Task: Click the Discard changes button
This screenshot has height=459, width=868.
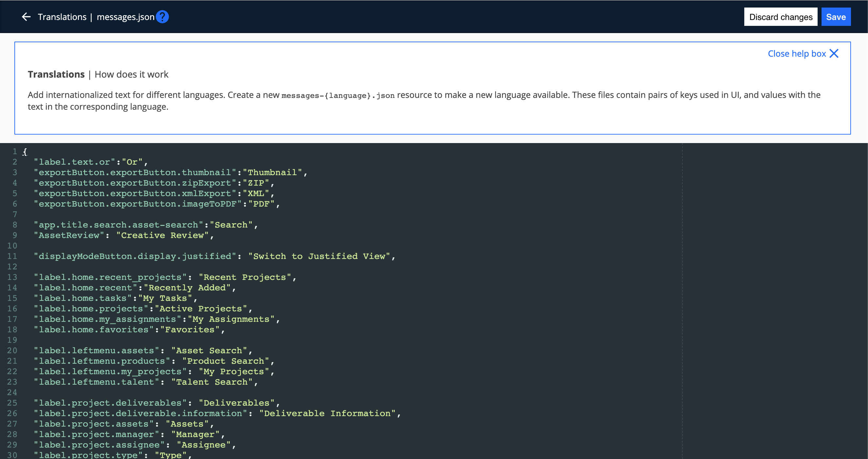Action: coord(781,17)
